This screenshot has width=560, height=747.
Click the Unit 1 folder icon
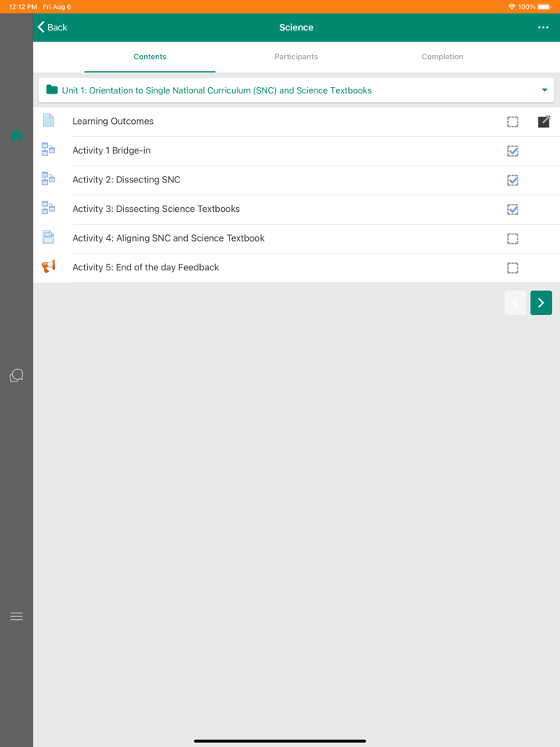point(52,90)
